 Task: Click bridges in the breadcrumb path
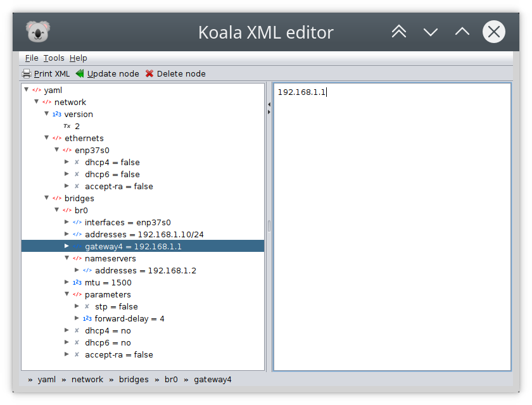(x=134, y=380)
